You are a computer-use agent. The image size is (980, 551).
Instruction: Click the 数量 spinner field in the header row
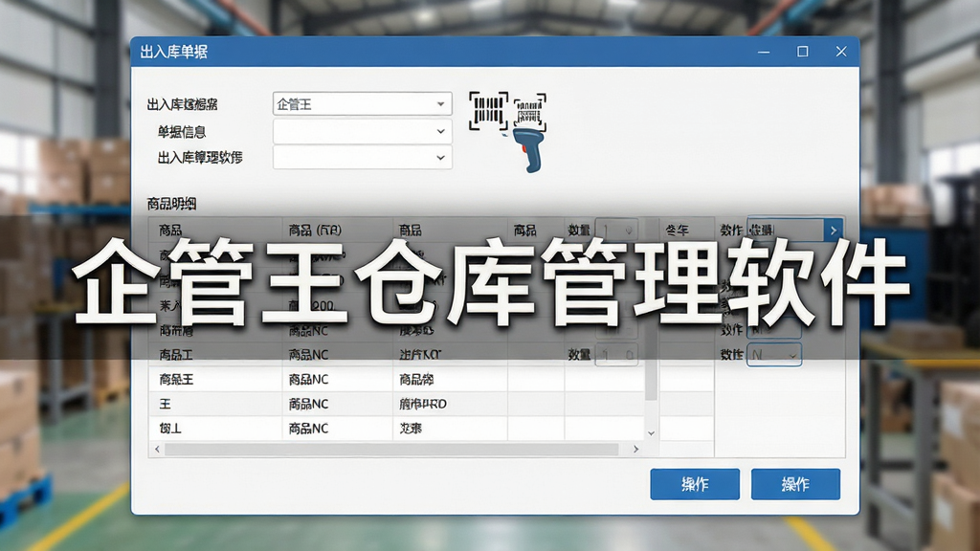[616, 231]
